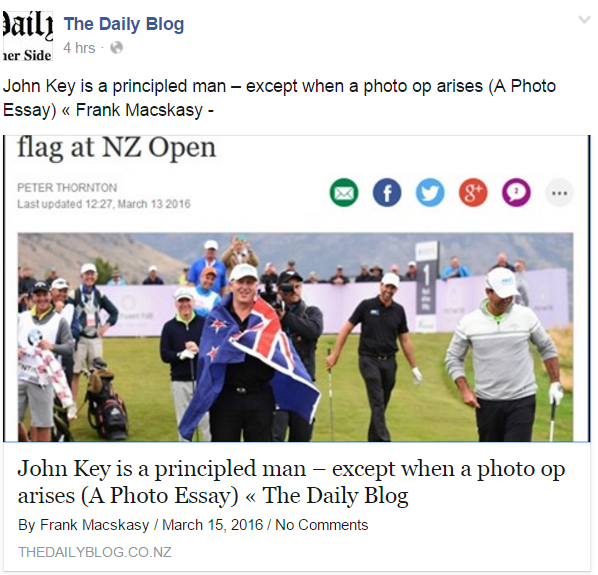Open the John Key photo essay headline

pyautogui.click(x=291, y=482)
